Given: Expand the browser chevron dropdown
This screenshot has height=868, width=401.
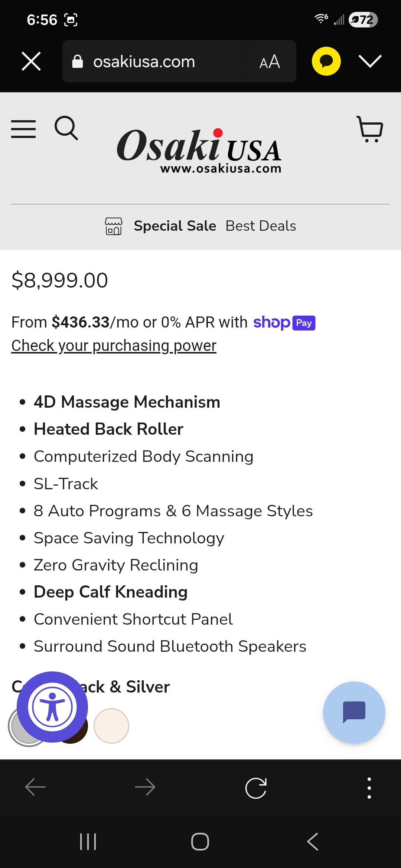Looking at the screenshot, I should click(370, 61).
